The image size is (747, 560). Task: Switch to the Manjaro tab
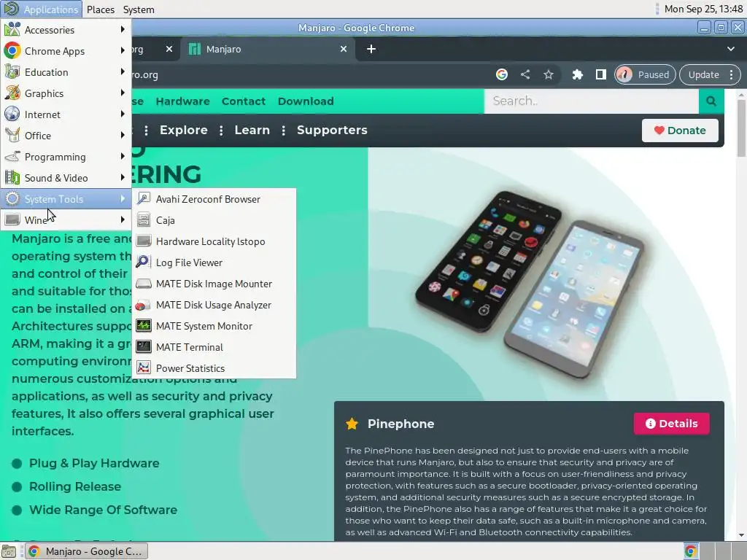267,49
